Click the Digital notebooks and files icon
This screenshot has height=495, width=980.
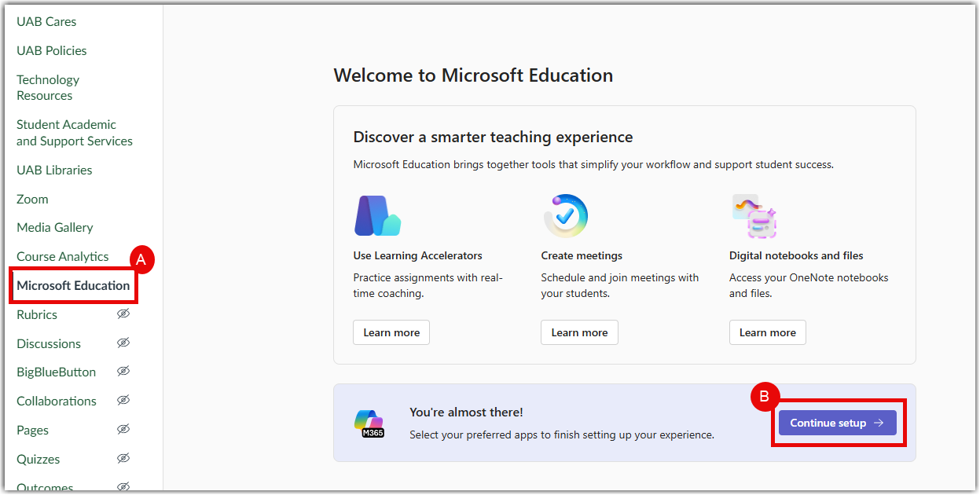tap(754, 216)
